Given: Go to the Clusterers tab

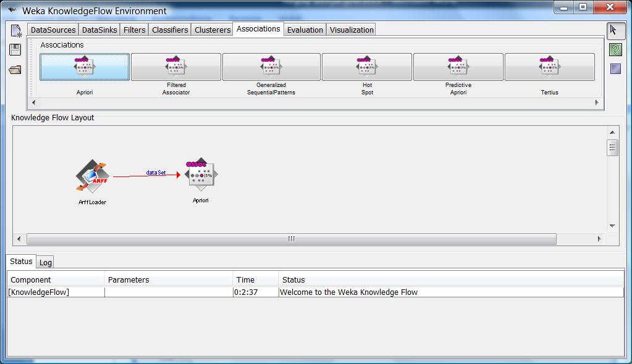Looking at the screenshot, I should [213, 30].
